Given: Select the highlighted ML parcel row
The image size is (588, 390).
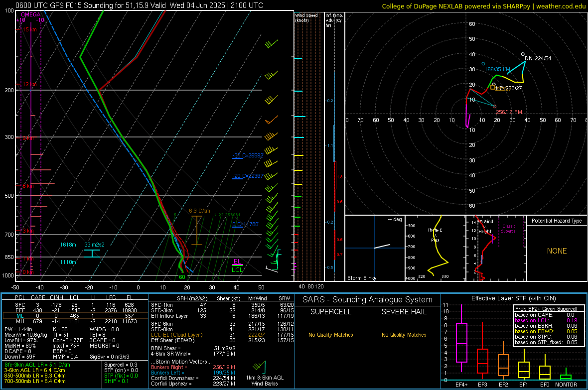Looking at the screenshot, I should (75, 316).
